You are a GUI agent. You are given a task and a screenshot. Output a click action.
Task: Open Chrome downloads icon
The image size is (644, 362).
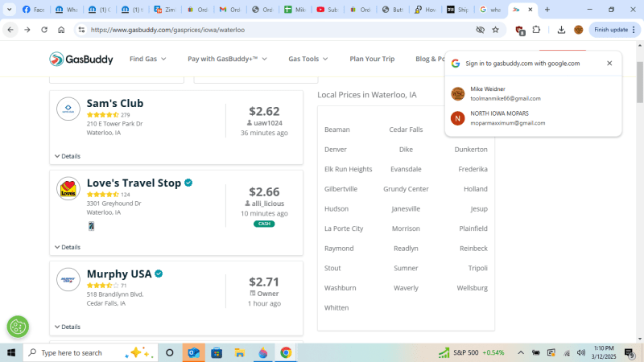[561, 30]
